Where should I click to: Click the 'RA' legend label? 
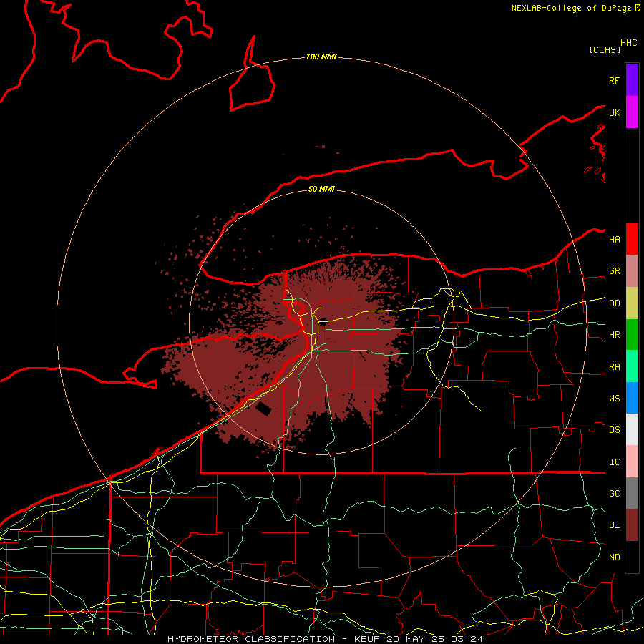click(614, 367)
